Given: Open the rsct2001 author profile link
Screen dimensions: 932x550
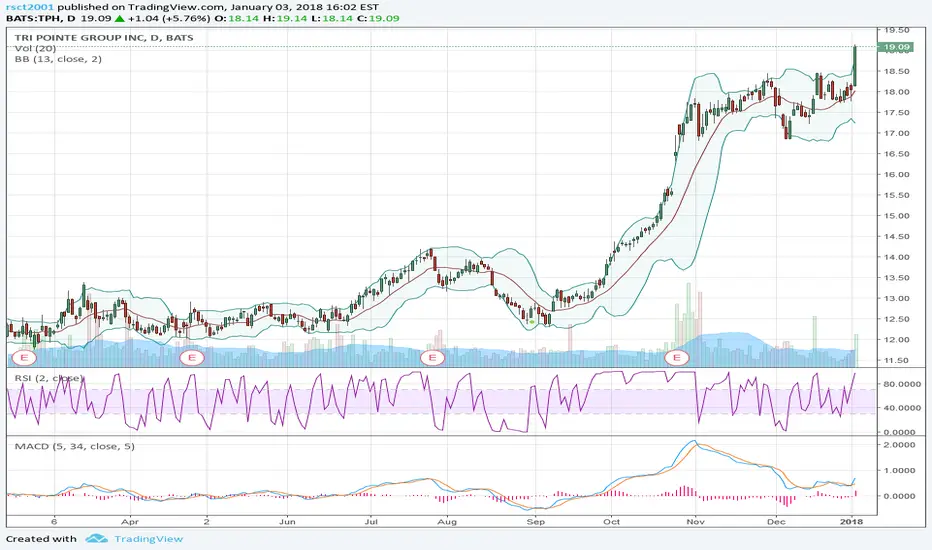Looking at the screenshot, I should pos(30,8).
